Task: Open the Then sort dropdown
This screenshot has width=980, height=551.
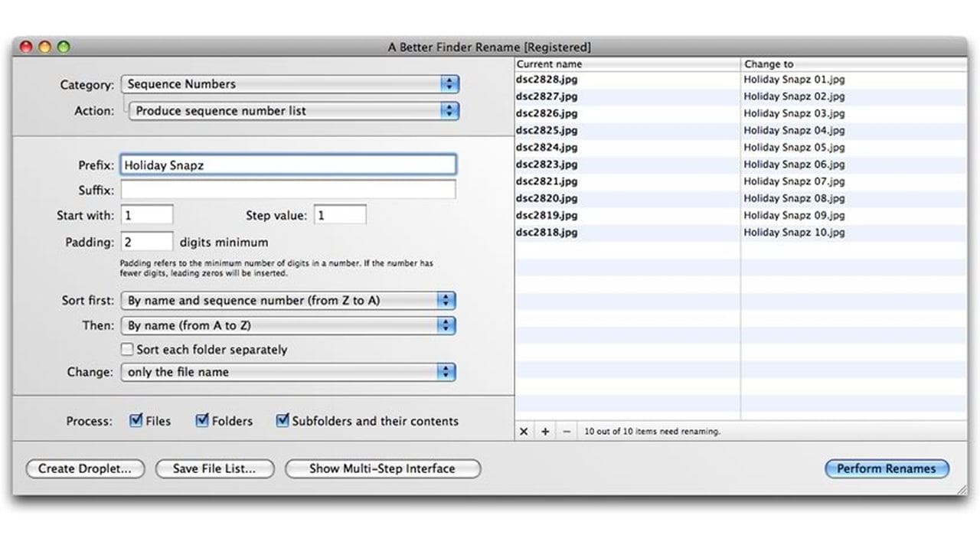Action: pos(288,325)
